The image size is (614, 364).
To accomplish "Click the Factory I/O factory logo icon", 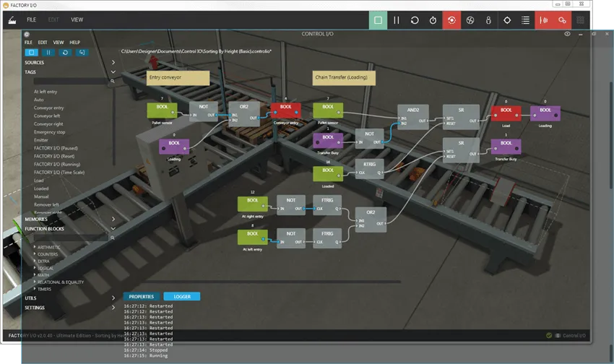I will (x=12, y=20).
